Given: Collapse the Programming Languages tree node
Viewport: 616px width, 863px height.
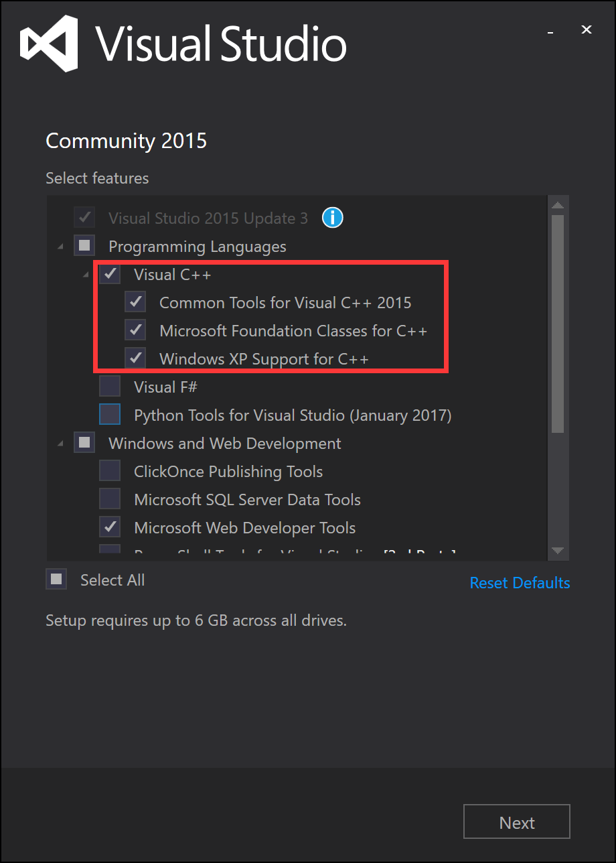Looking at the screenshot, I should tap(61, 247).
